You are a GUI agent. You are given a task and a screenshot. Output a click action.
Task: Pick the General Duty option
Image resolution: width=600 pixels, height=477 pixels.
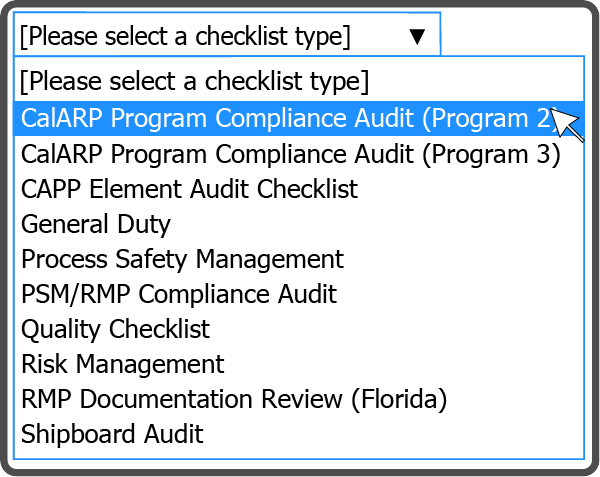click(x=299, y=224)
